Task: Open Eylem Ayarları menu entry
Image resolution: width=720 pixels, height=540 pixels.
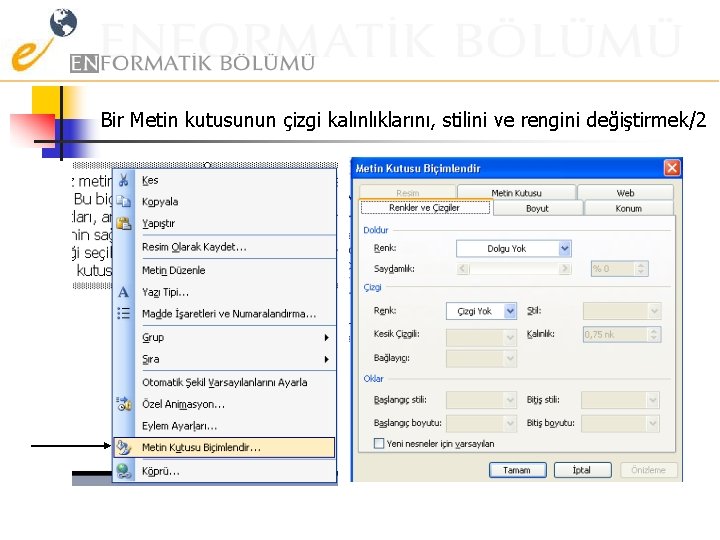Action: pos(225,426)
